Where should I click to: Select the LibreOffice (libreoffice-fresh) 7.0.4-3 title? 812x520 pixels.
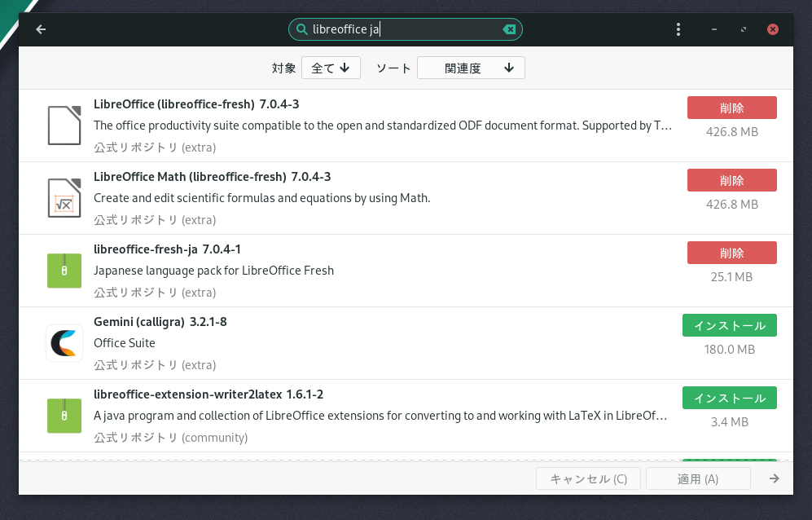click(x=196, y=104)
